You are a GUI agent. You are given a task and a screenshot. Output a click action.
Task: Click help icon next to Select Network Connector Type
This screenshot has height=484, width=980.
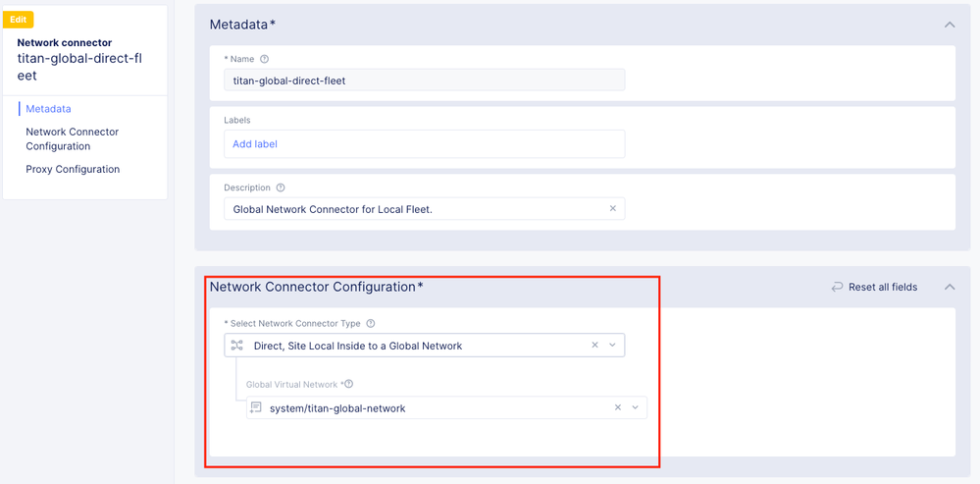(371, 323)
